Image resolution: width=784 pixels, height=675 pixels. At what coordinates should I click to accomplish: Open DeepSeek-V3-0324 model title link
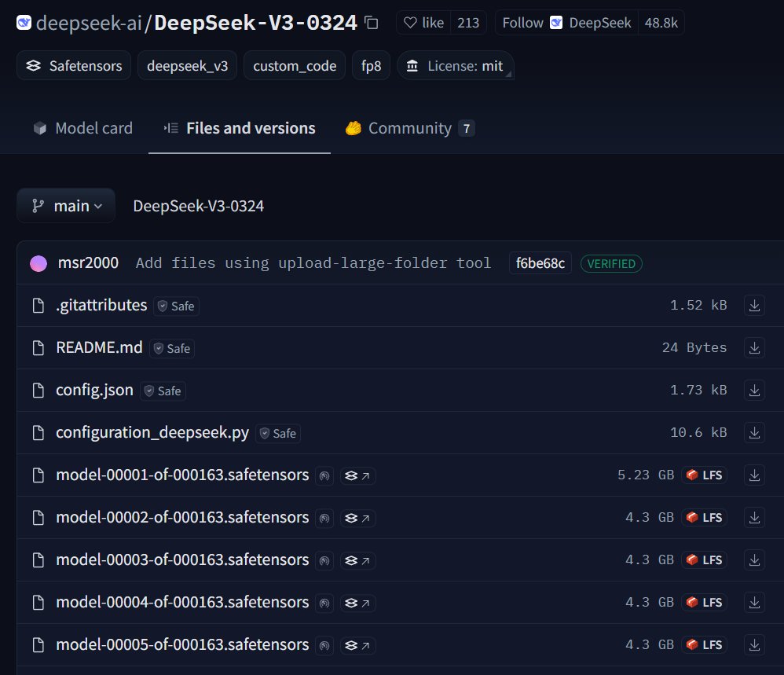point(255,23)
